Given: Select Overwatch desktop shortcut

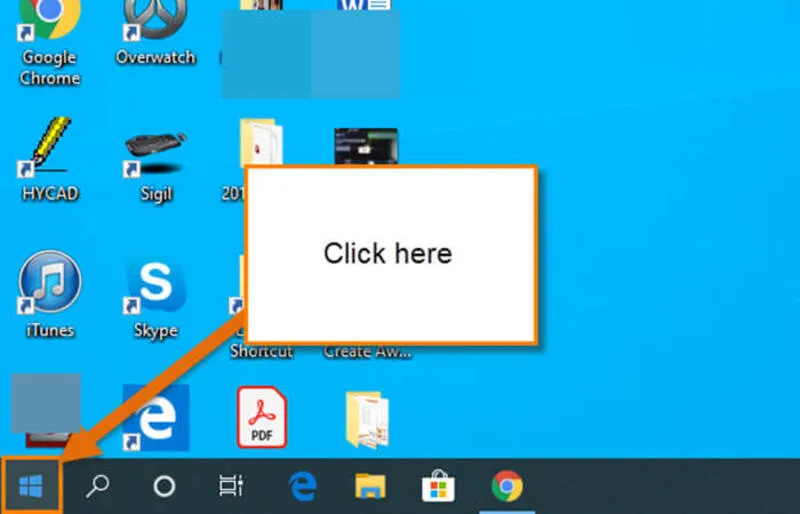Looking at the screenshot, I should click(155, 33).
